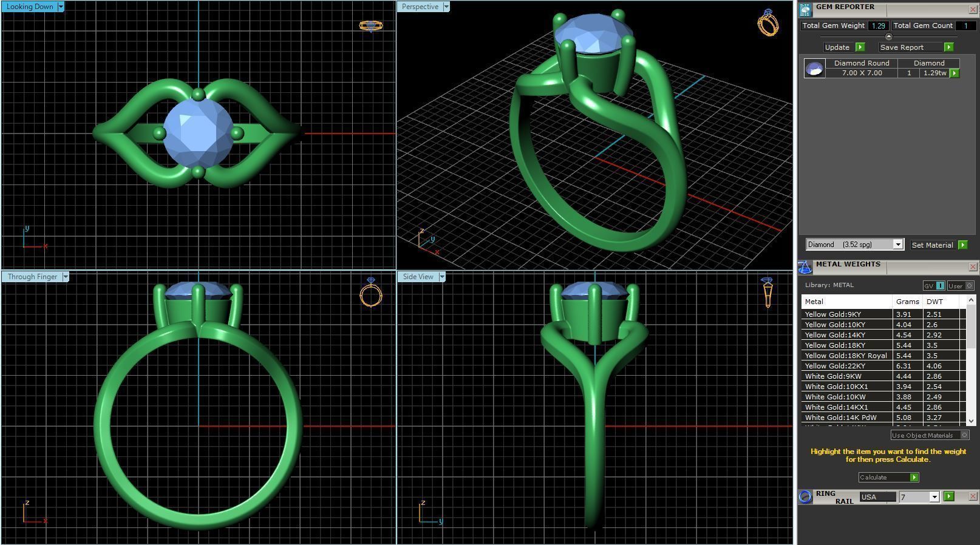
Task: Click the Ring Rail circle icon
Action: pos(805,496)
